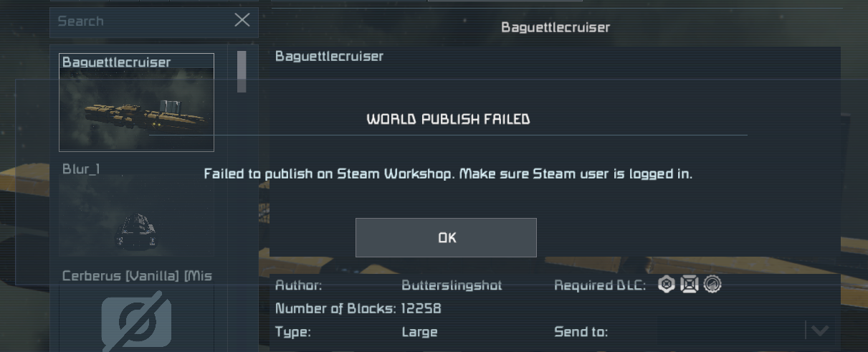The height and width of the screenshot is (352, 868).
Task: Click the Steam Workshop failure message text
Action: pos(448,174)
